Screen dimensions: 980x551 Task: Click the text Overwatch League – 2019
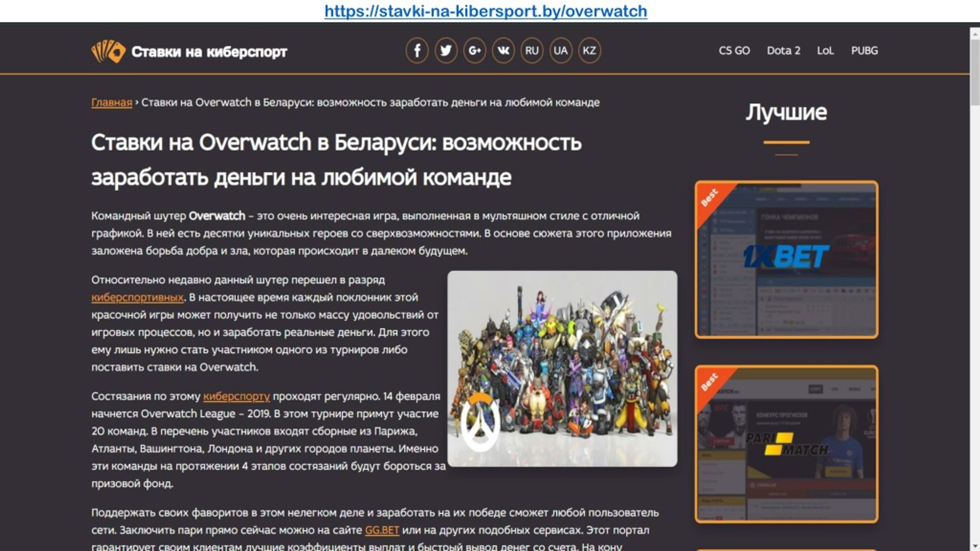[x=206, y=414]
